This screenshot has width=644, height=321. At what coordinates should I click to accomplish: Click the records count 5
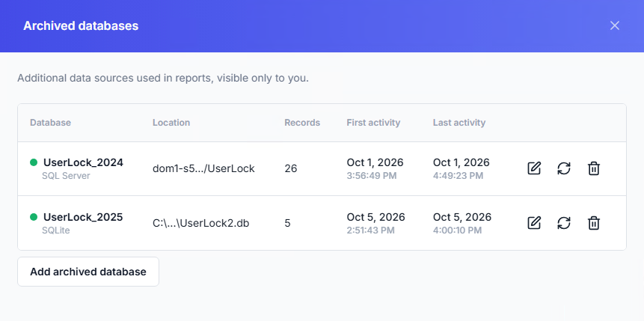[x=287, y=223]
